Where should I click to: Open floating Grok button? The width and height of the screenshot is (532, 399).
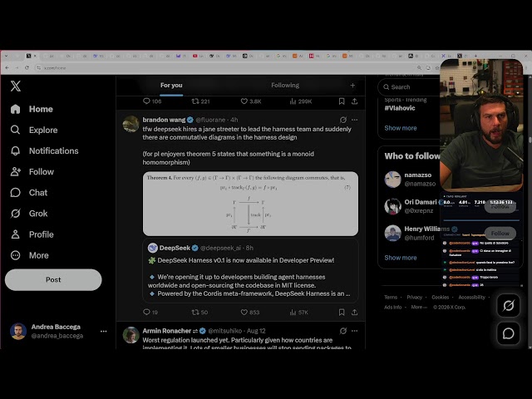point(508,306)
